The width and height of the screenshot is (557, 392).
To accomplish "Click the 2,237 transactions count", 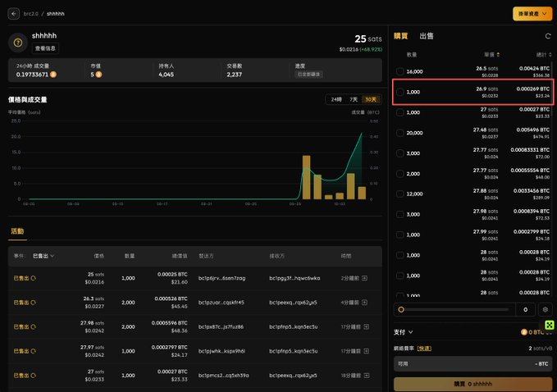I will [x=234, y=75].
